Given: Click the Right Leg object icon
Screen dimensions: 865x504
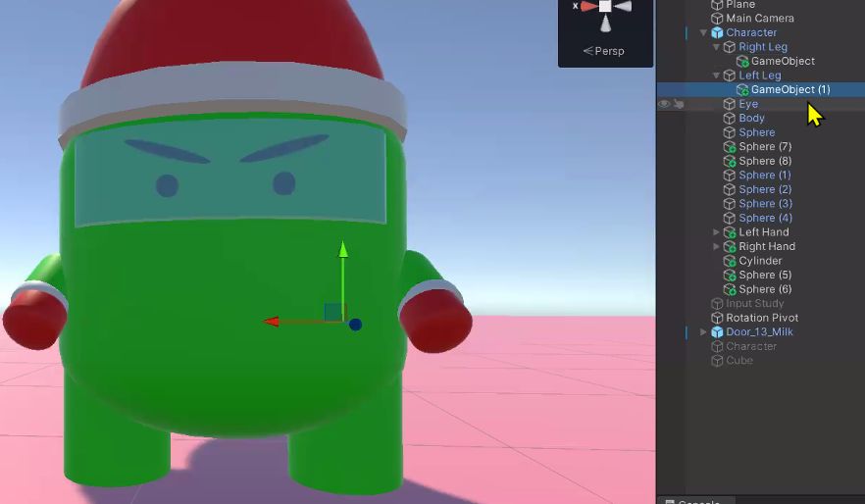Looking at the screenshot, I should 730,47.
